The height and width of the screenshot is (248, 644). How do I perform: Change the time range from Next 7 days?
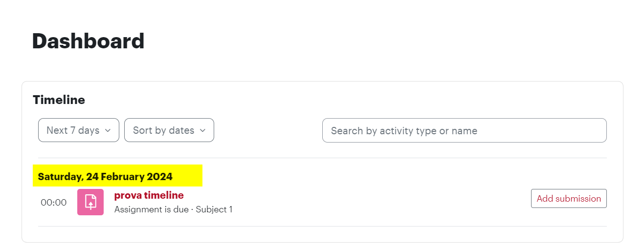point(79,130)
